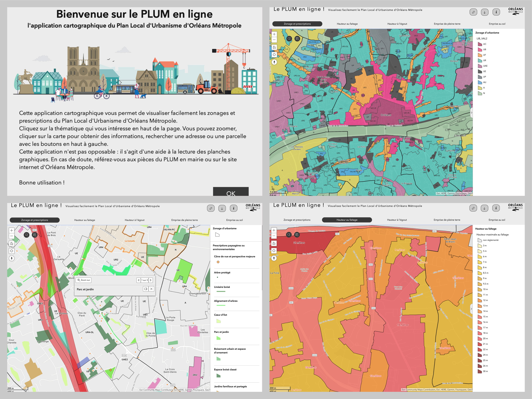Click the Cône de vue orange diamond symbol
The height and width of the screenshot is (399, 532).
218,262
